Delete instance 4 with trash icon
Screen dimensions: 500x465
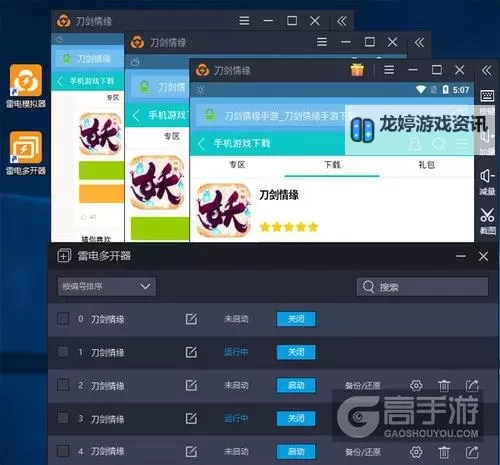coord(444,452)
